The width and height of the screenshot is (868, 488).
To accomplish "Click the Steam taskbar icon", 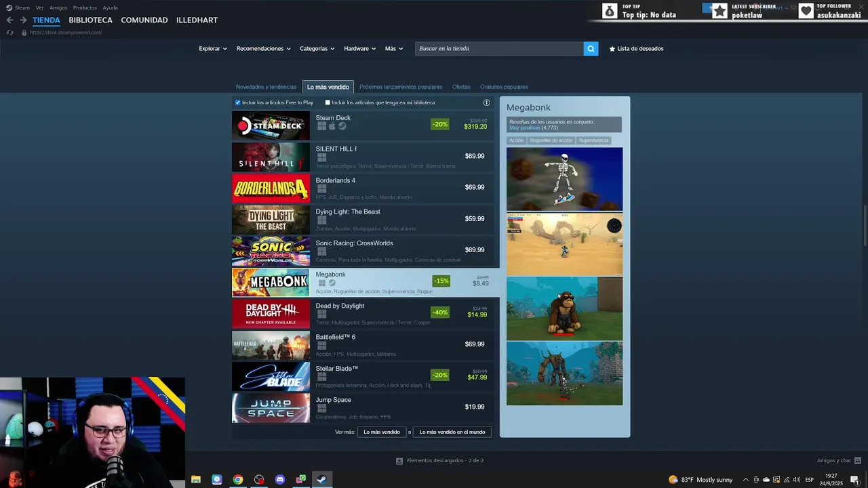I will pos(322,479).
